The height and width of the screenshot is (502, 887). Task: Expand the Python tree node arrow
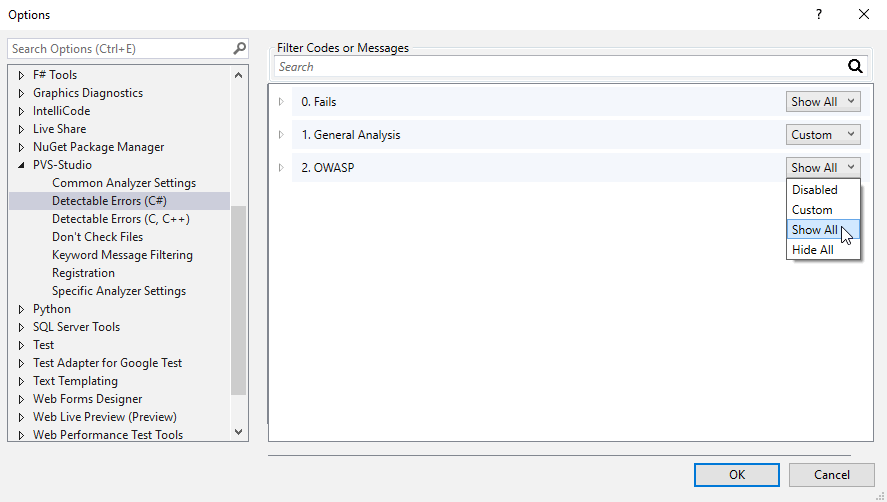pos(21,309)
